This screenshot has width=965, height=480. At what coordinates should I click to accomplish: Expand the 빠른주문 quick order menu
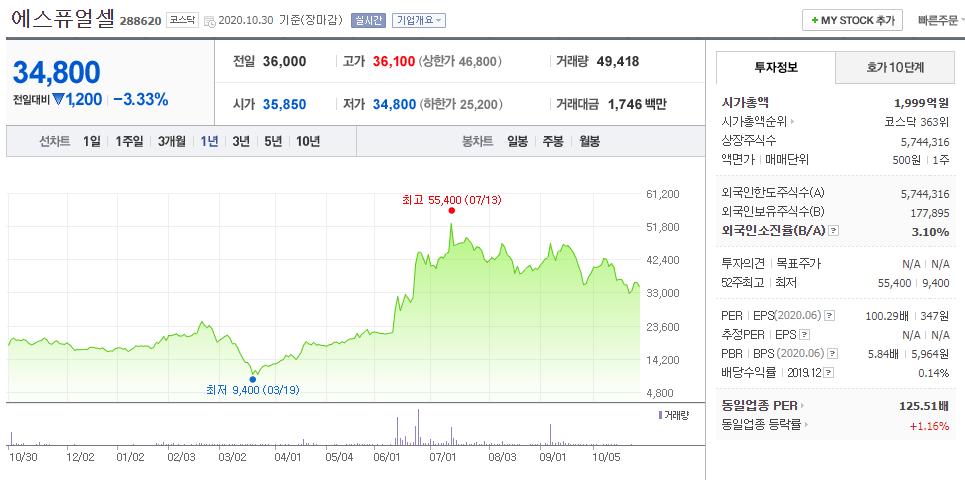pos(940,20)
